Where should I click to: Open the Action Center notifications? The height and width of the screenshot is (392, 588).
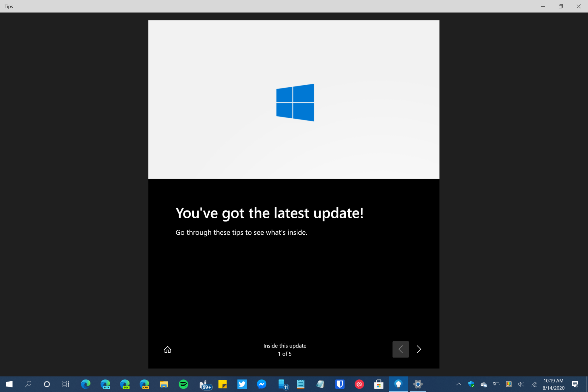pyautogui.click(x=576, y=384)
